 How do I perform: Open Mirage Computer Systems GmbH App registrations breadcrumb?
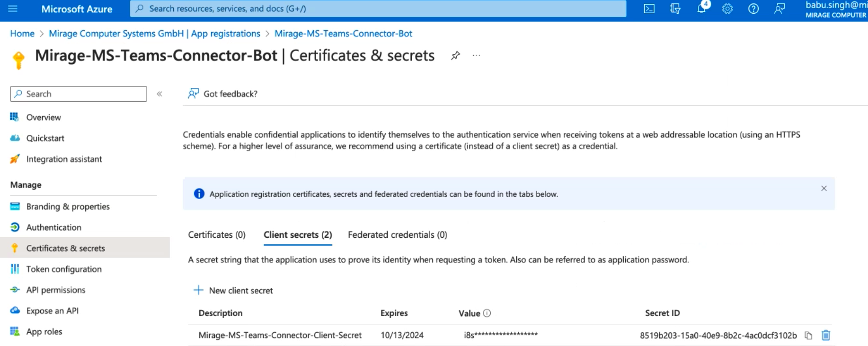tap(154, 34)
